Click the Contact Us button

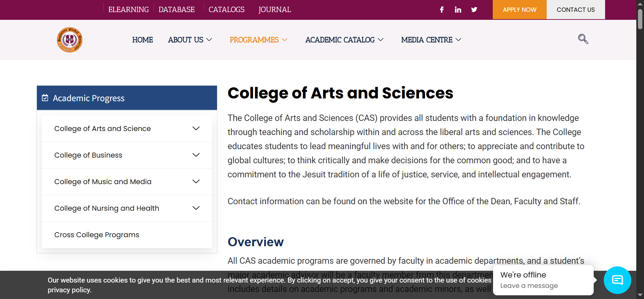[x=576, y=10]
